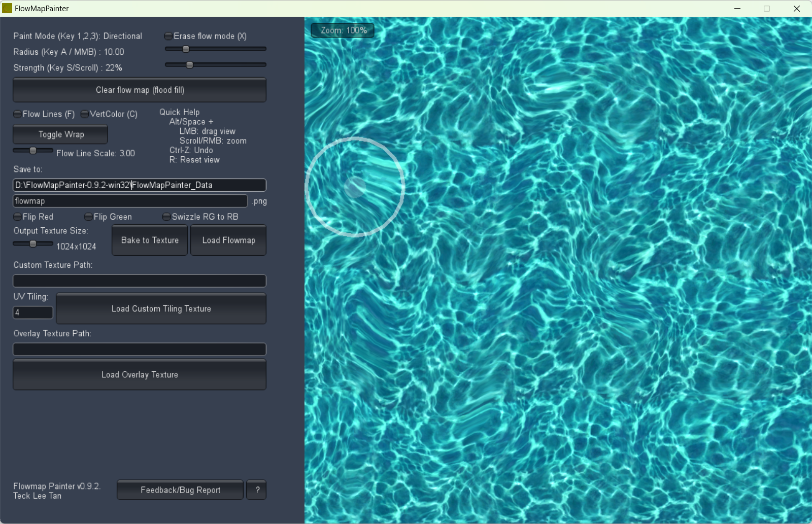Check the Flip Green option

88,217
